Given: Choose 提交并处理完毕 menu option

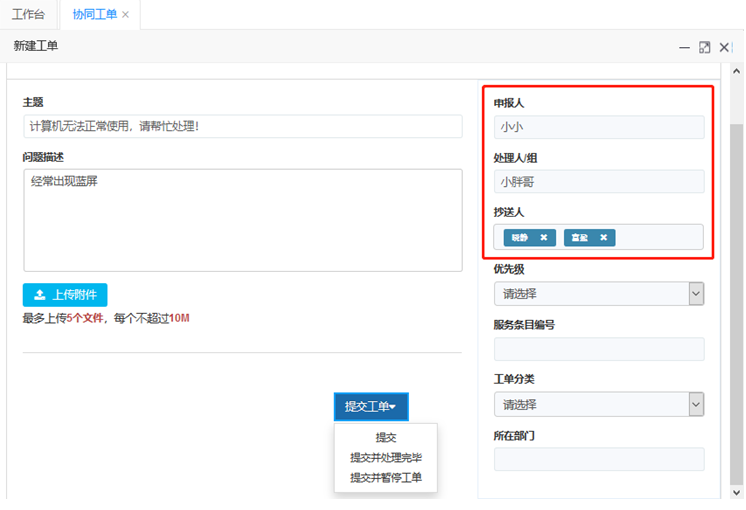Looking at the screenshot, I should [385, 458].
